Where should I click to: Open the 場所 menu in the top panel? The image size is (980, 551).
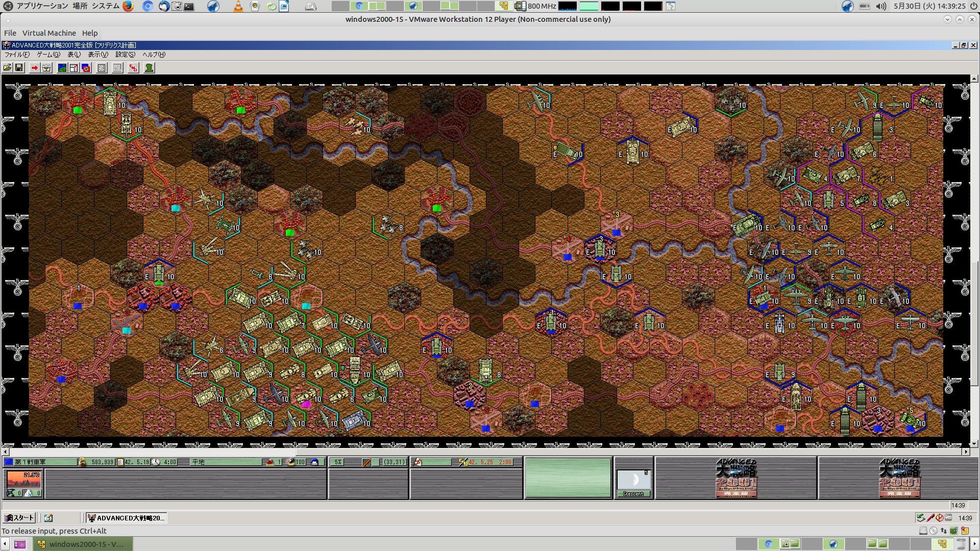click(x=80, y=6)
